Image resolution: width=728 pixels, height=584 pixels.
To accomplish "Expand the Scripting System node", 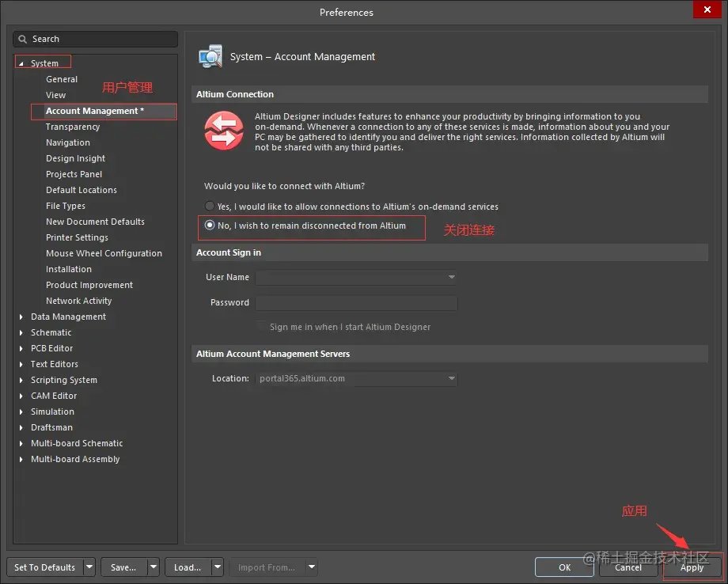I will coord(21,380).
